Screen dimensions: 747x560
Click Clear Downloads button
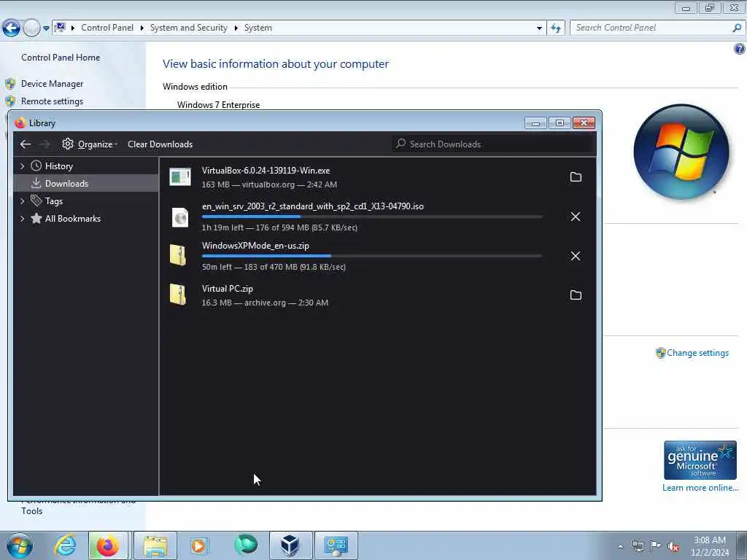pos(160,144)
